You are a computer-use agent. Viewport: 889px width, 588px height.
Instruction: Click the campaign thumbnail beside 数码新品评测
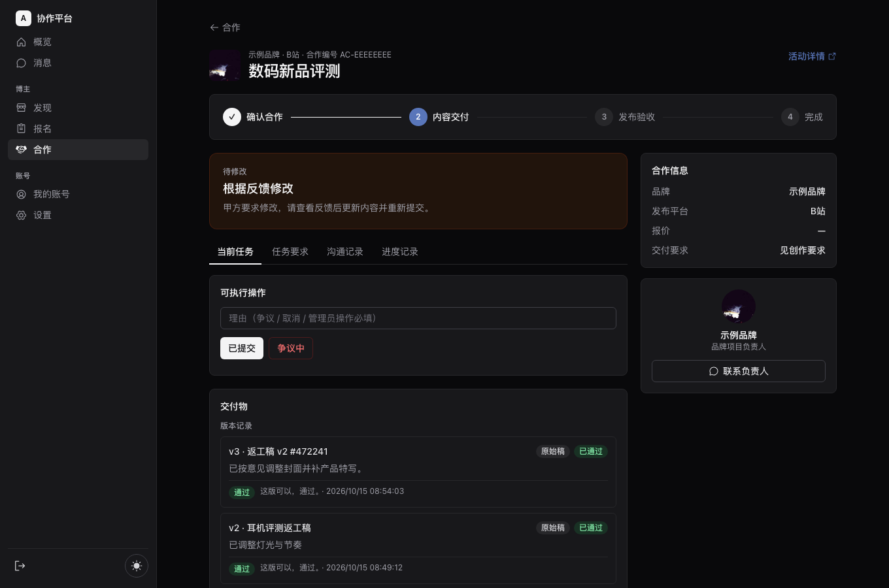click(x=225, y=65)
